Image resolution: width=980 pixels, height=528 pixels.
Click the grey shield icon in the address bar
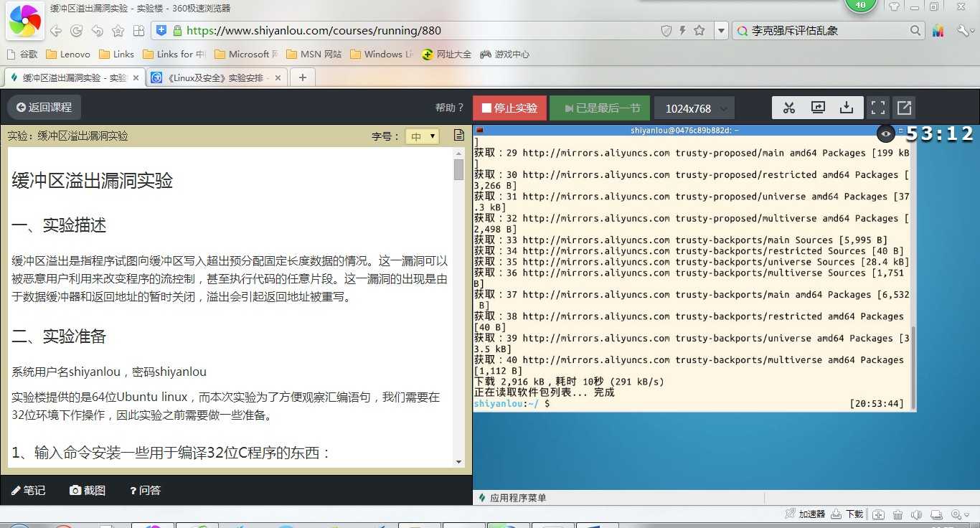point(666,31)
